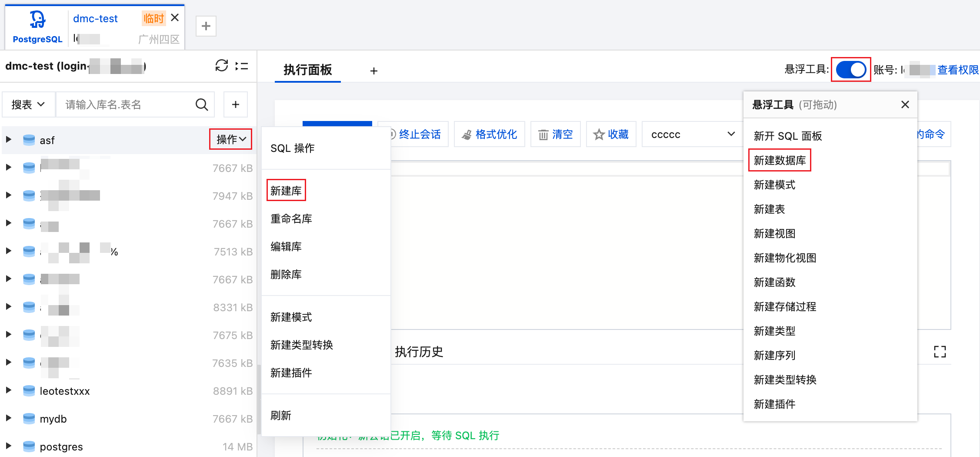Open a new connection tab with plus
Image resolution: width=980 pixels, height=457 pixels.
click(x=206, y=26)
